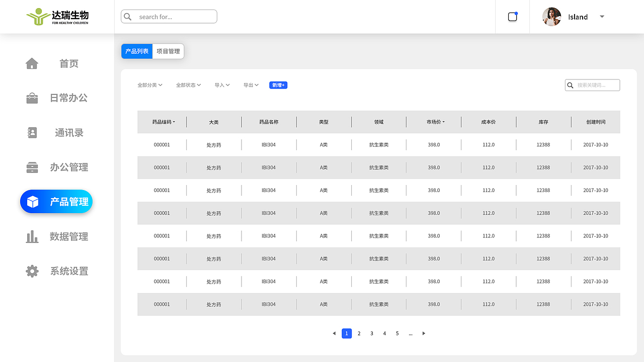This screenshot has width=644, height=362.
Task: Click the 领域 column header
Action: [379, 122]
